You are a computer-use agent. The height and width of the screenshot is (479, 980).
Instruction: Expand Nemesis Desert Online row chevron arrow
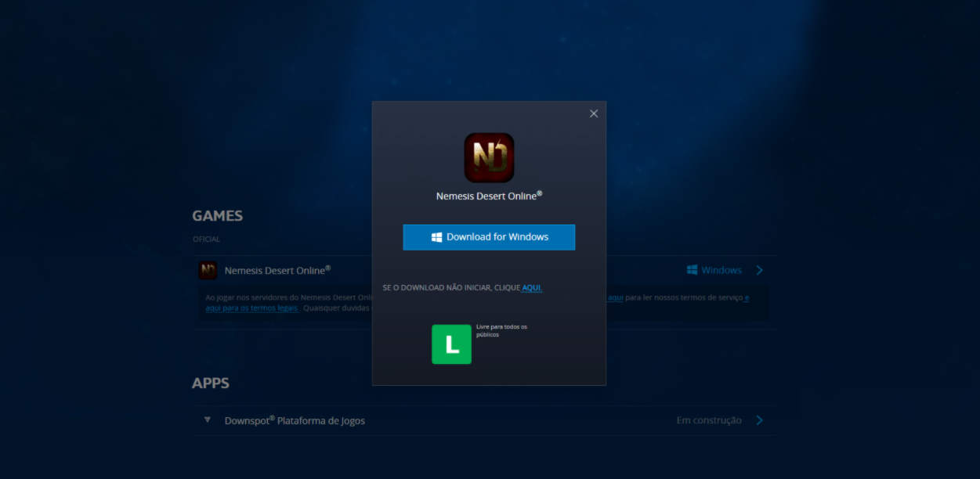pyautogui.click(x=759, y=270)
